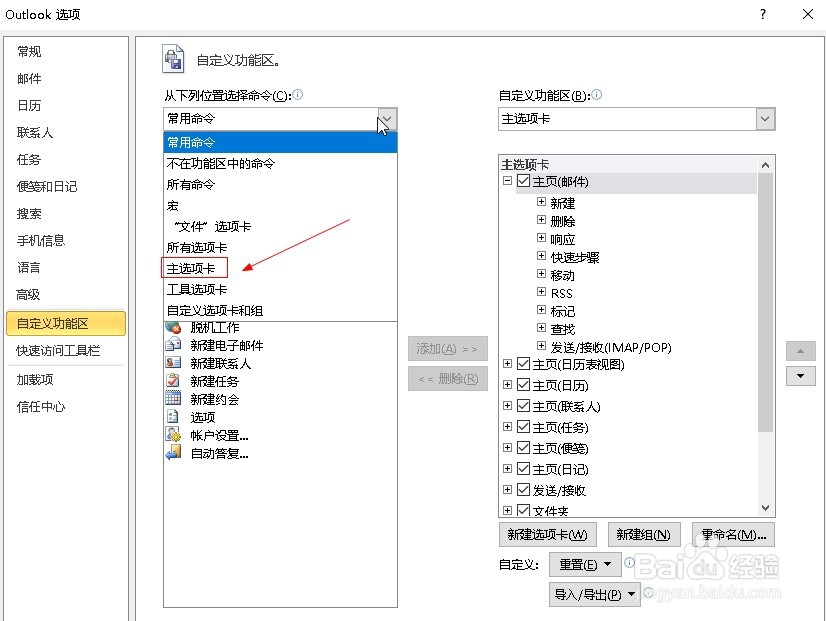Select 工具选项卡 in the dropdown

[280, 289]
